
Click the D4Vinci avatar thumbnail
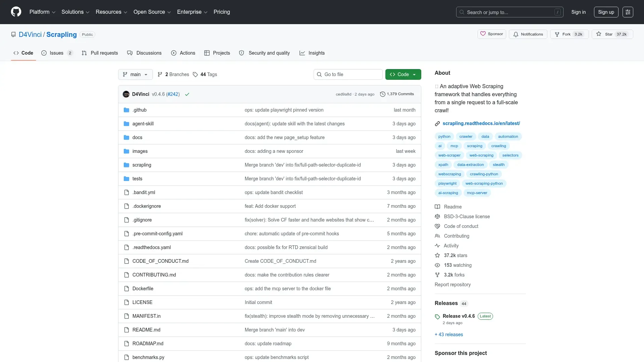(126, 94)
